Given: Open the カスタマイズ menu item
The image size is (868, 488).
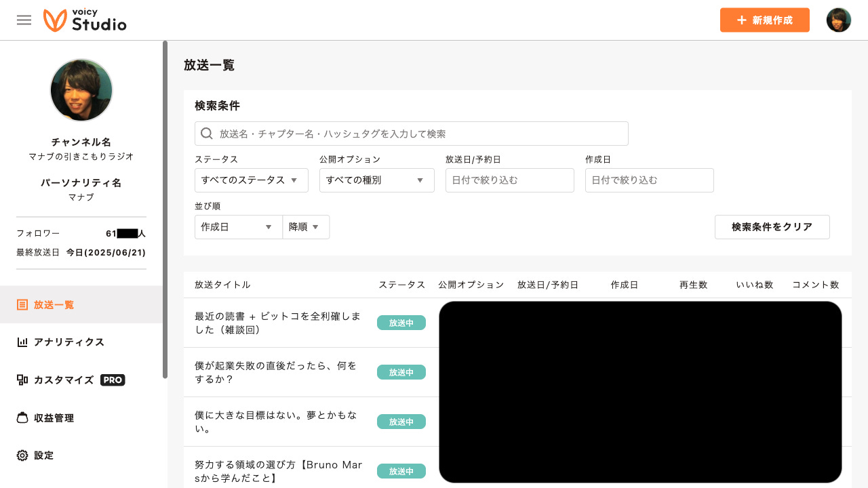Looking at the screenshot, I should [x=81, y=380].
